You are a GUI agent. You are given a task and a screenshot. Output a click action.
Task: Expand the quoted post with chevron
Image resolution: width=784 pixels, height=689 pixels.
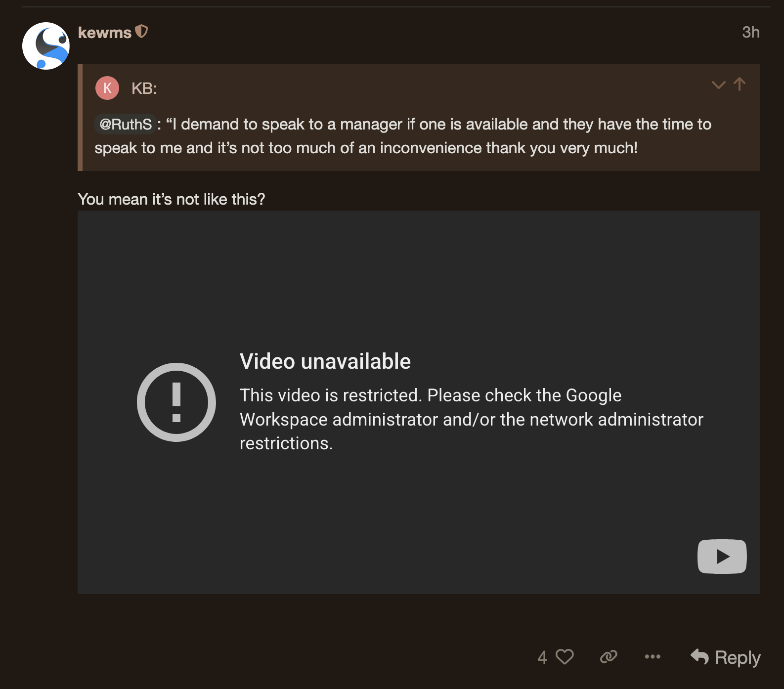coord(718,85)
